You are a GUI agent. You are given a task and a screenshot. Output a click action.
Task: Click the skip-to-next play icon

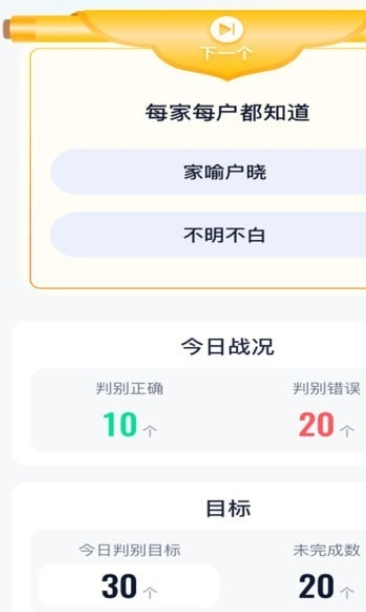(227, 29)
